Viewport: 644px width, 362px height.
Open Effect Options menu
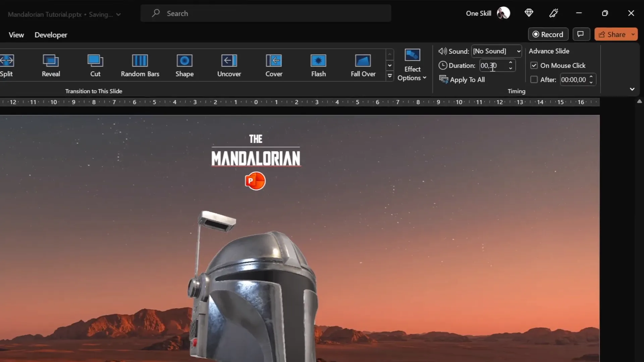(412, 65)
